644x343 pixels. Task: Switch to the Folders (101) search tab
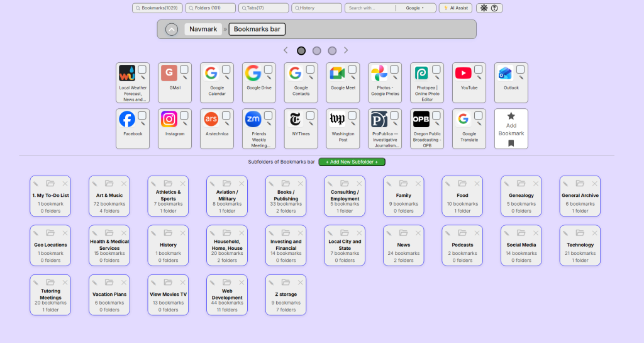pos(210,8)
